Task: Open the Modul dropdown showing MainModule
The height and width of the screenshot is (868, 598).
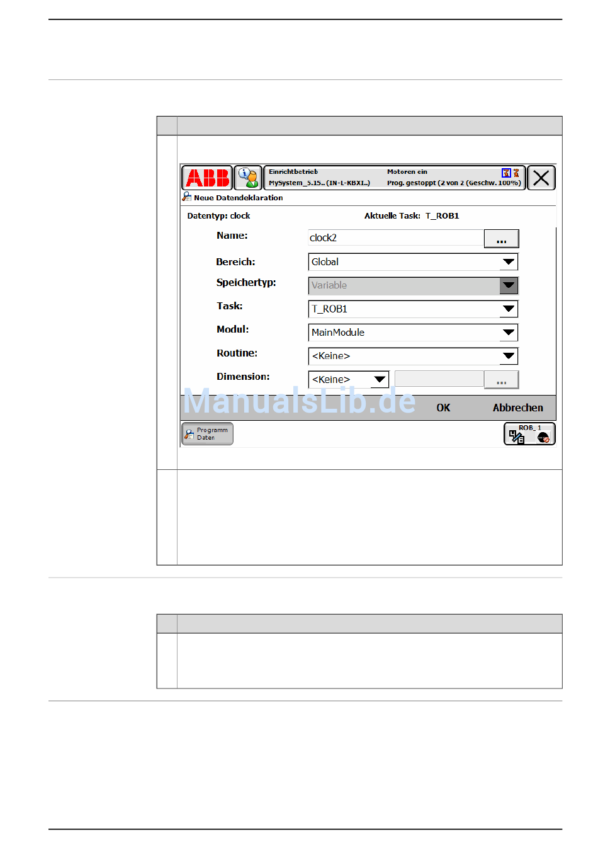Action: tap(413, 333)
